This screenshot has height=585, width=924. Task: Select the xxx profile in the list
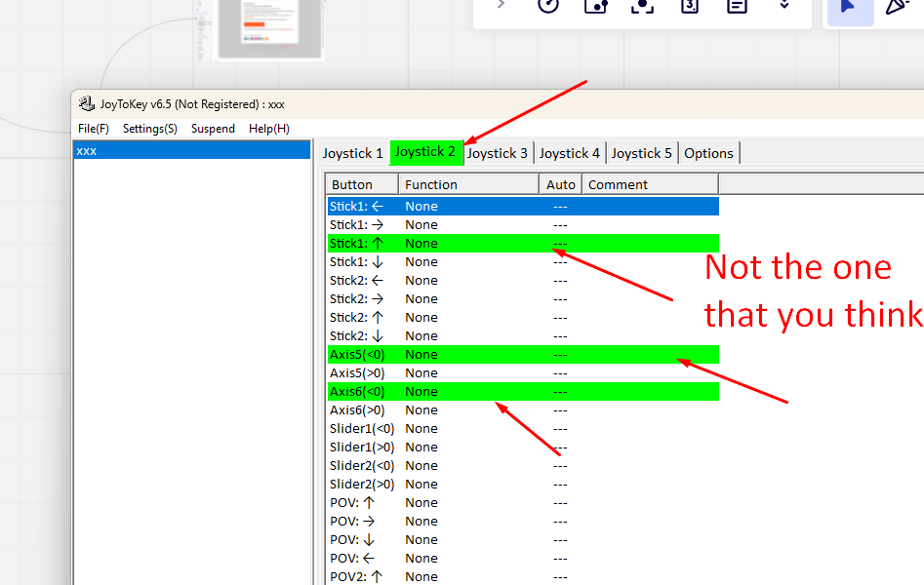[x=191, y=150]
